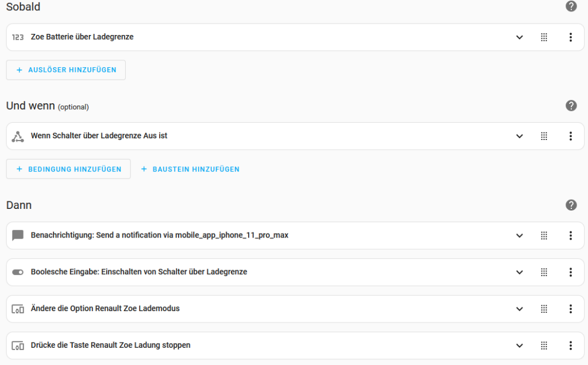Viewport: 588px width, 365px height.
Task: Open three-dot menu for Wenn Schalter condition
Action: tap(570, 136)
